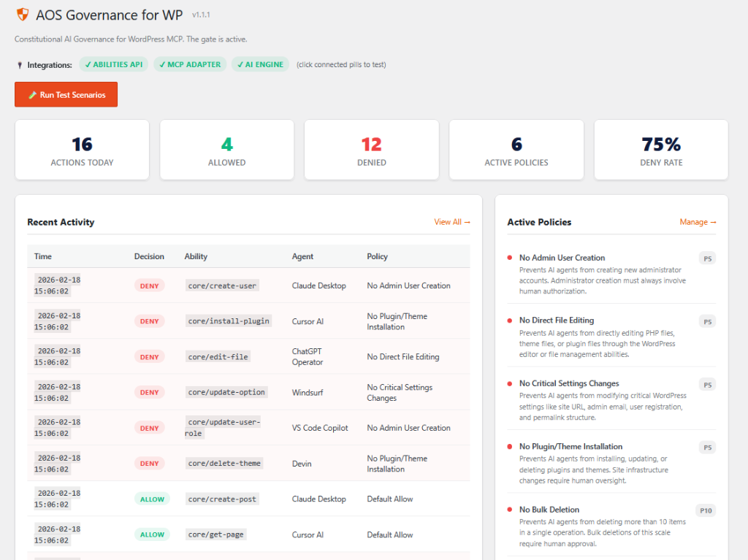Viewport: 748px width, 560px height.
Task: Open the View All link in Recent Activity
Action: pyautogui.click(x=452, y=222)
